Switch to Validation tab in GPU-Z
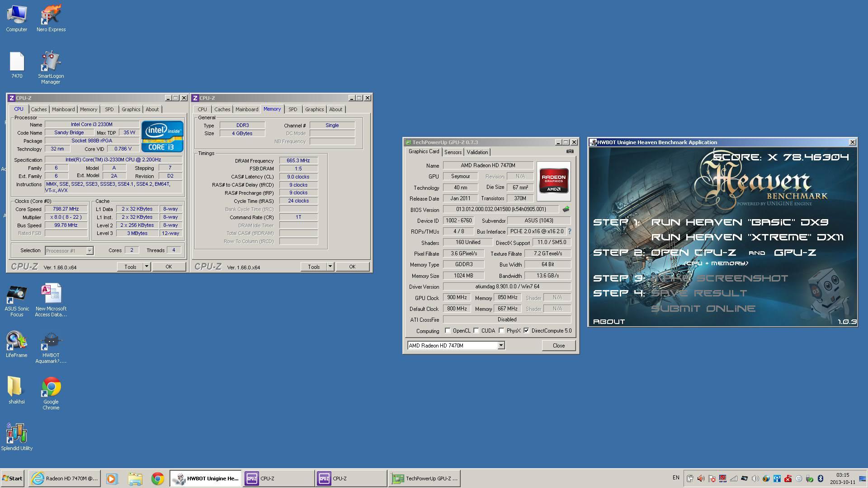The width and height of the screenshot is (868, 488). point(477,152)
